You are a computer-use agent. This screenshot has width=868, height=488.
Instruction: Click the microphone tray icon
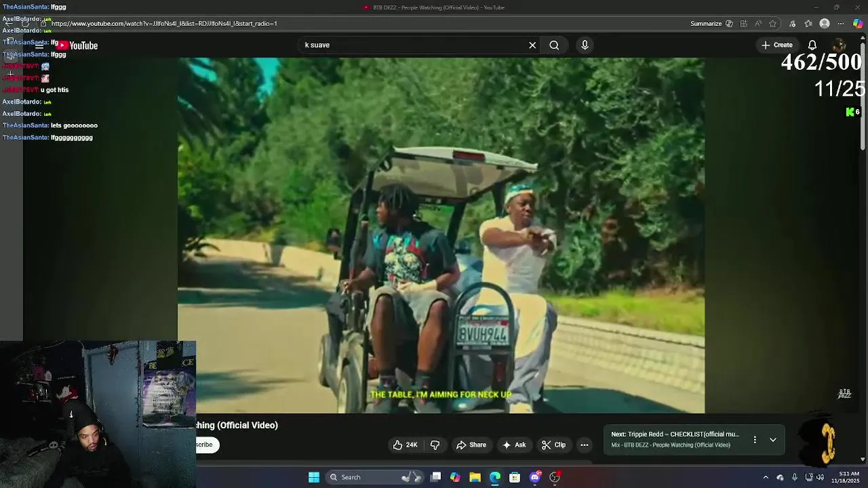tap(795, 477)
